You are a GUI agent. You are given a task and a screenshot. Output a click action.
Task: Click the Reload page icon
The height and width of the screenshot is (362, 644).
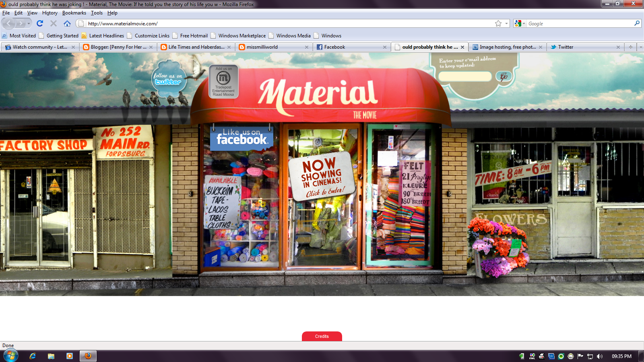(x=40, y=23)
